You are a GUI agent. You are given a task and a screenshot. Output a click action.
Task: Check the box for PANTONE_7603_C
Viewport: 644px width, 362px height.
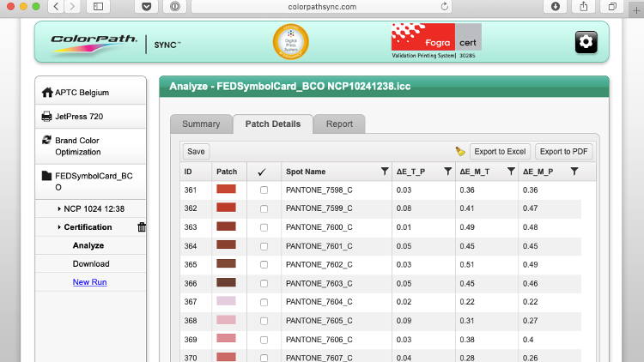point(264,284)
